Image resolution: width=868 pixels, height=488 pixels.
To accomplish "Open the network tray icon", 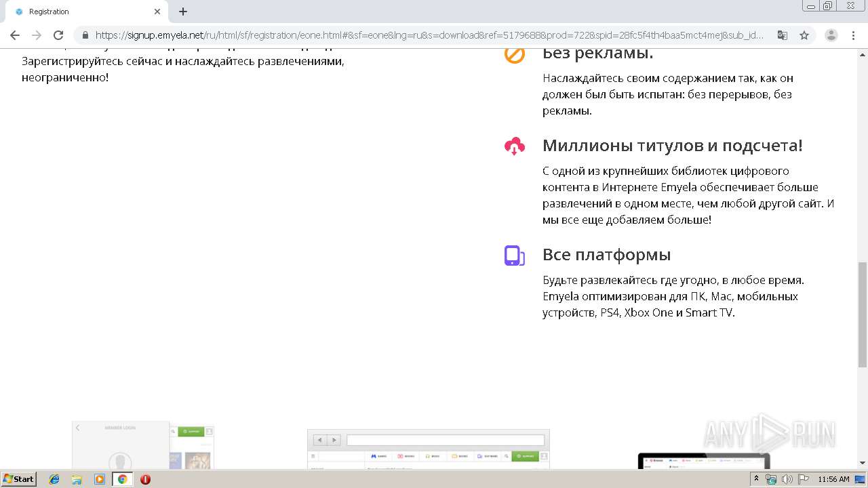I will (771, 479).
